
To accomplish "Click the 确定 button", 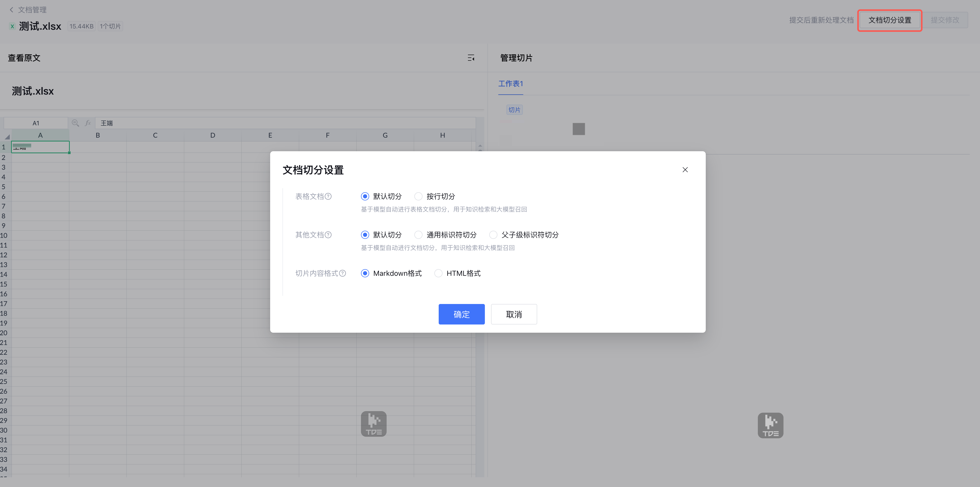I will click(461, 314).
